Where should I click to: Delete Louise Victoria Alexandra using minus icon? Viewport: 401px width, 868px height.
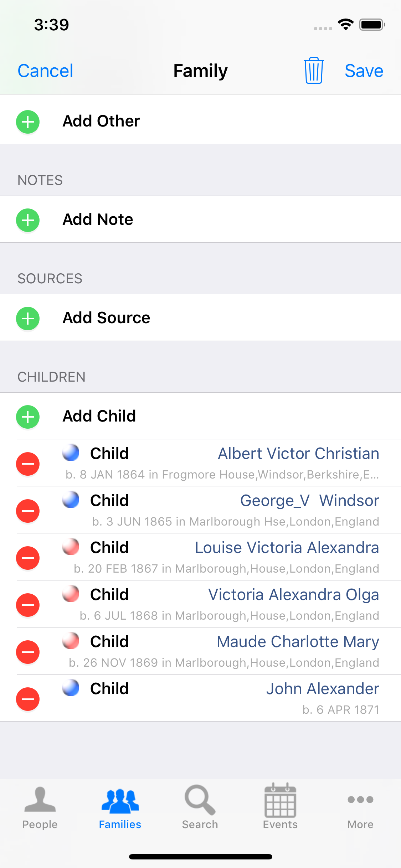click(x=28, y=558)
